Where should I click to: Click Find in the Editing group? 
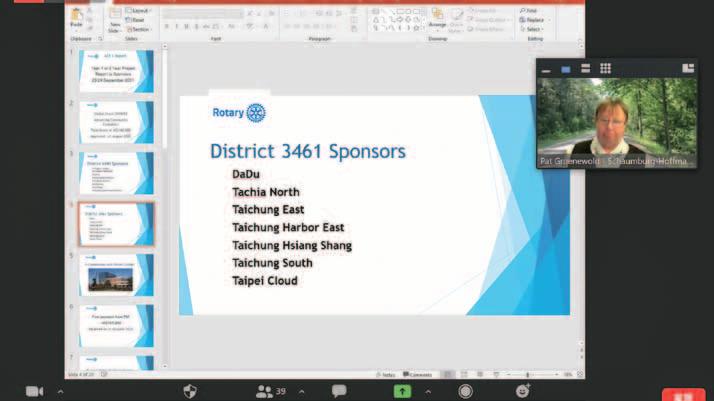529,10
